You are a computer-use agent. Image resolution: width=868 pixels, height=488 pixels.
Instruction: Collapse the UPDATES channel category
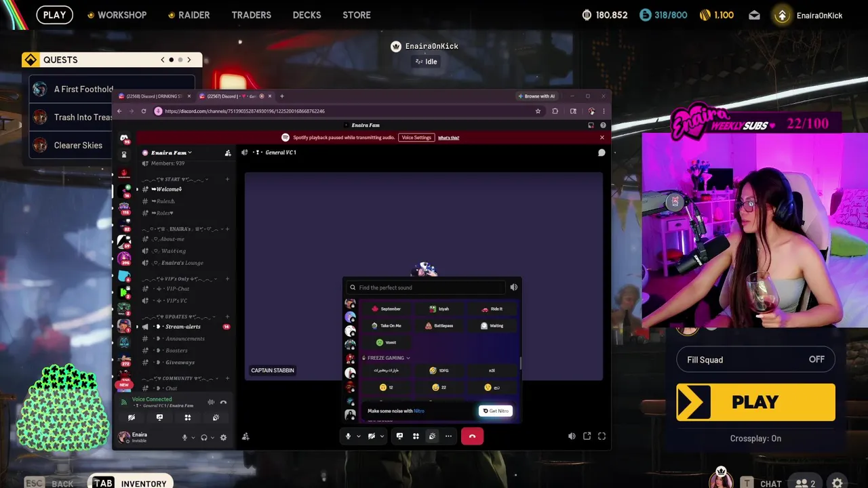[178, 317]
